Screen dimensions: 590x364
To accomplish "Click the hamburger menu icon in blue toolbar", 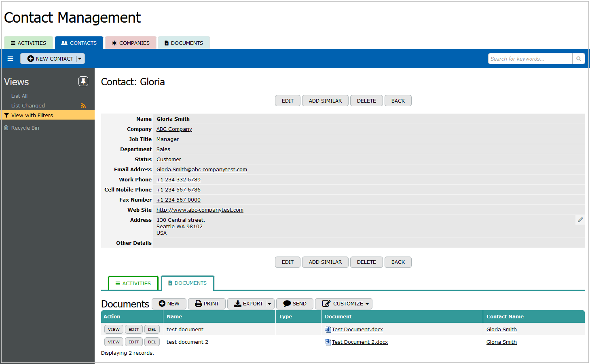I will 11,59.
